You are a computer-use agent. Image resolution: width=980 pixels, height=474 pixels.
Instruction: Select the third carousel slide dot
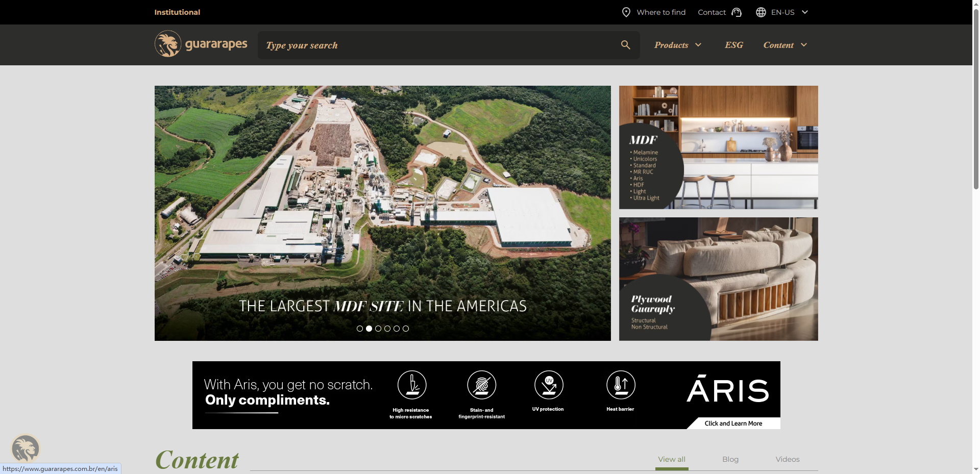(378, 329)
